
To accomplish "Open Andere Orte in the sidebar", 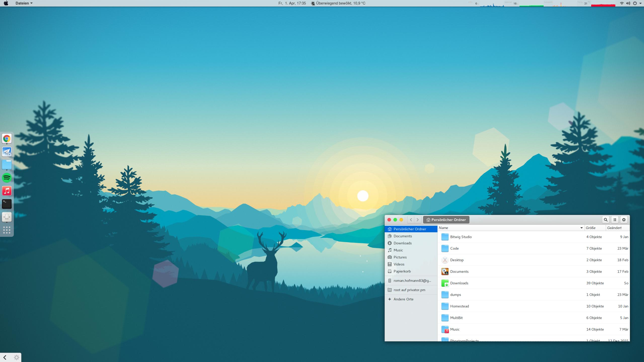I will [403, 299].
